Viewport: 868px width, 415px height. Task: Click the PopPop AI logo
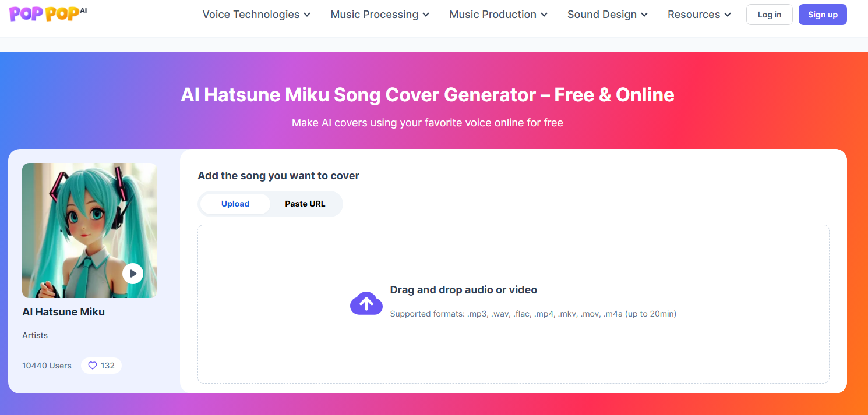[x=48, y=14]
